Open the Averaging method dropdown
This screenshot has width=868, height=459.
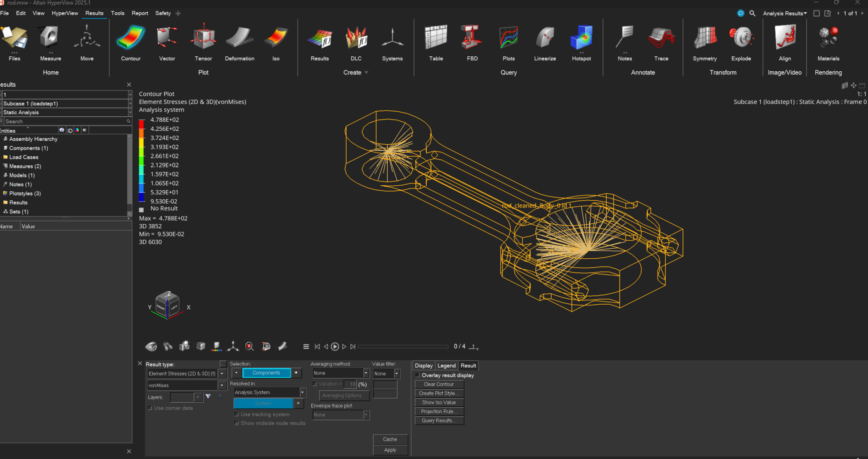click(x=366, y=373)
